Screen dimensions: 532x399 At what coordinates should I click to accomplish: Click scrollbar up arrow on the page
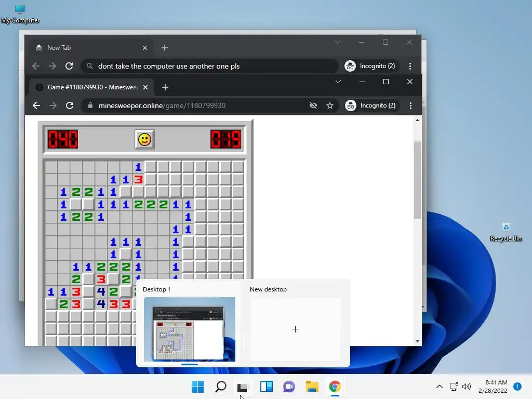(x=417, y=120)
